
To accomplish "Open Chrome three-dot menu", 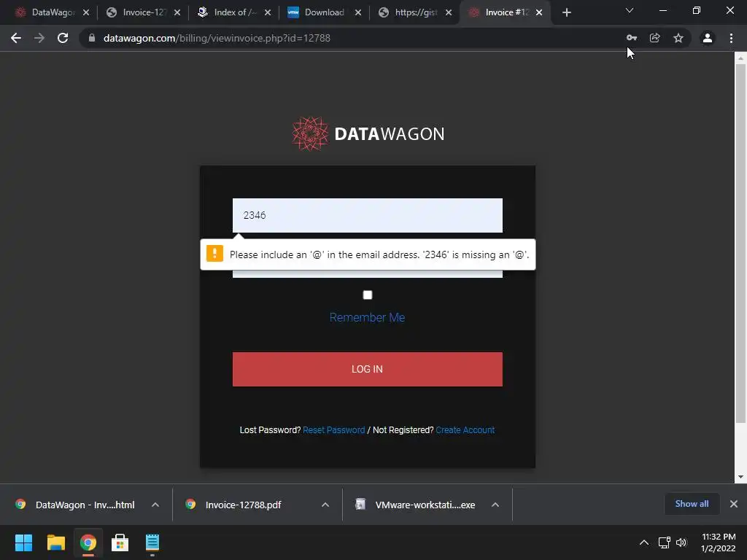I will click(731, 38).
